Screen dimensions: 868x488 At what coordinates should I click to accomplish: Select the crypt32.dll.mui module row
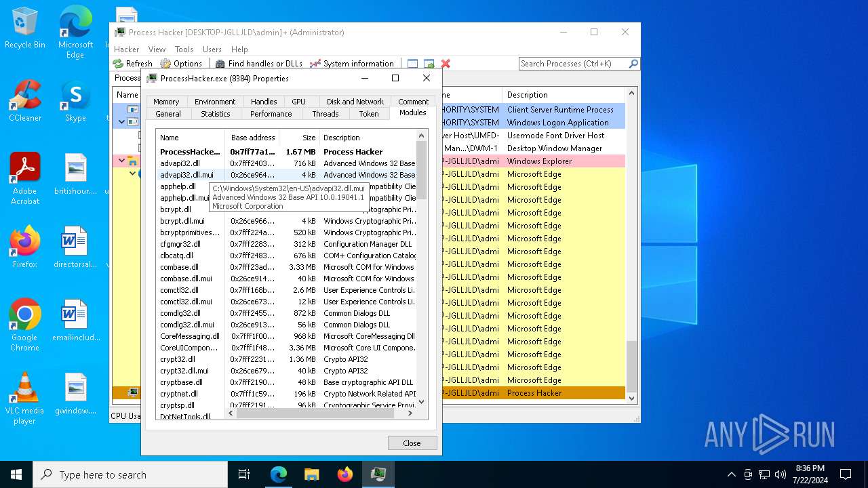pos(286,371)
